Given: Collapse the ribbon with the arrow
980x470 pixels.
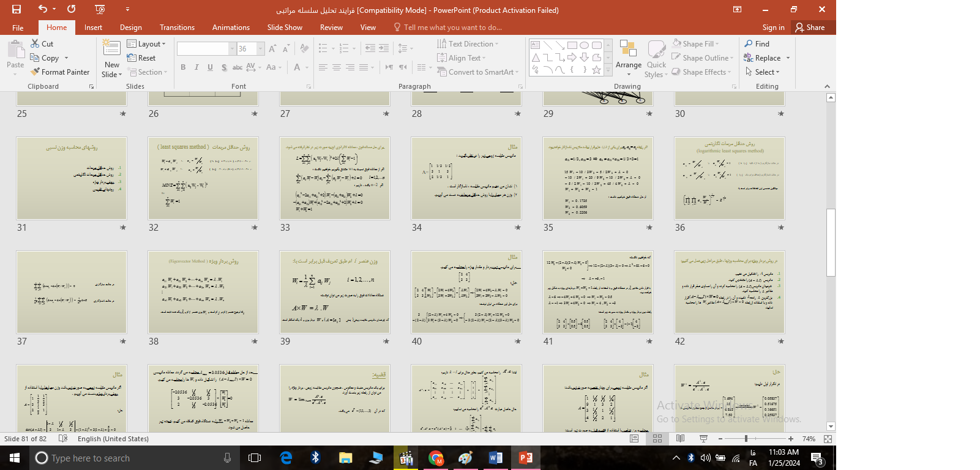Looking at the screenshot, I should pos(827,87).
